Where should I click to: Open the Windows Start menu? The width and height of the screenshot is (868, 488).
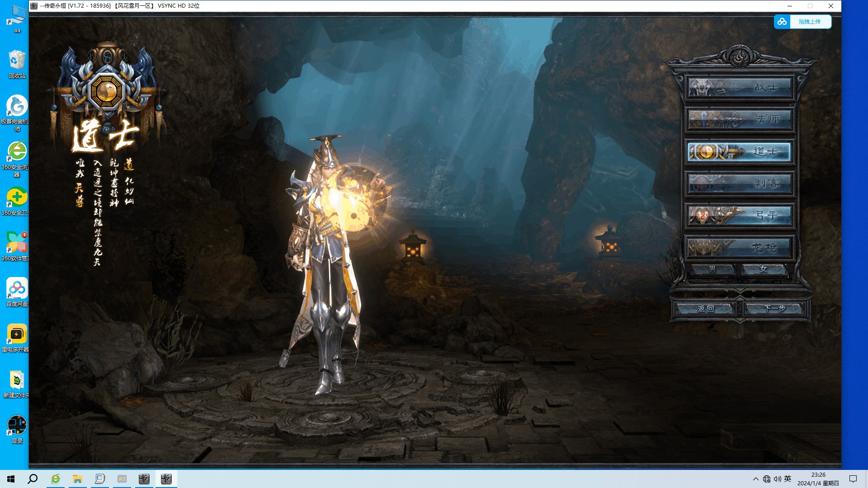[11, 479]
